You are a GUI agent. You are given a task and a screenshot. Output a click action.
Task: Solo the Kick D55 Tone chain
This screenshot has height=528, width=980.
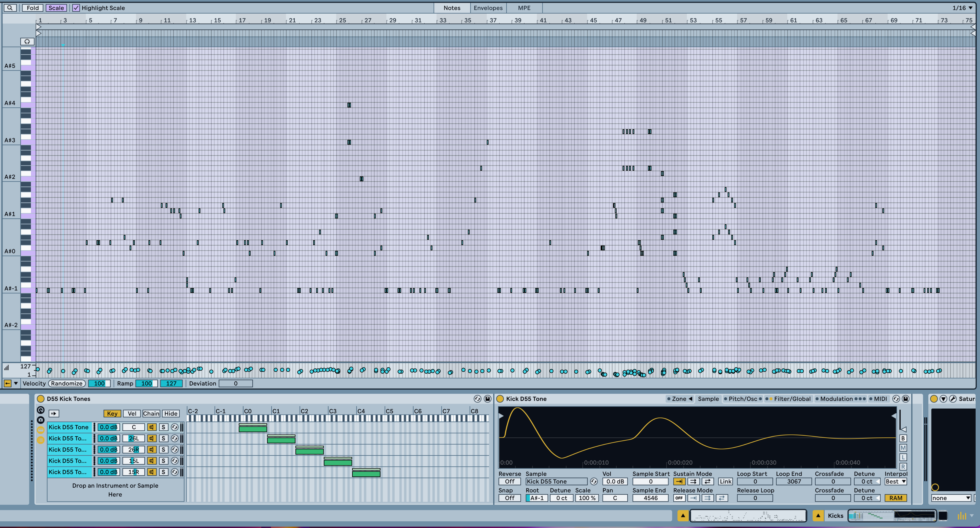coord(163,427)
